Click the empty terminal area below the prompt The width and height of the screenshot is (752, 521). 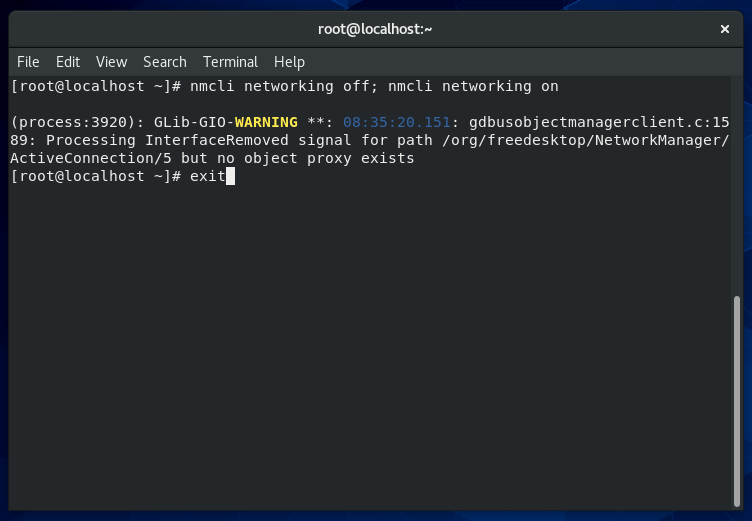370,350
